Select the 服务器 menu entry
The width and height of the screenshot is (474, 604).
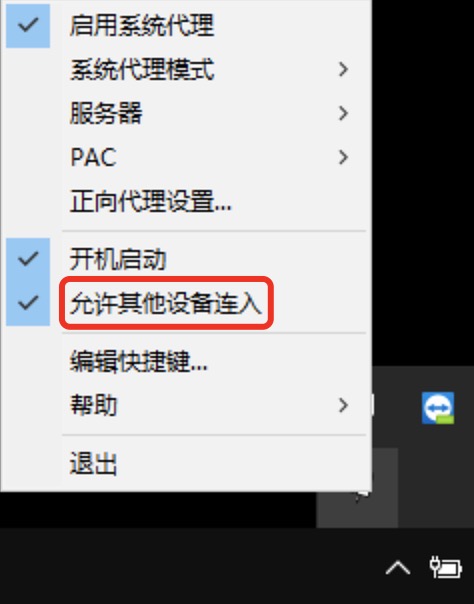click(214, 113)
